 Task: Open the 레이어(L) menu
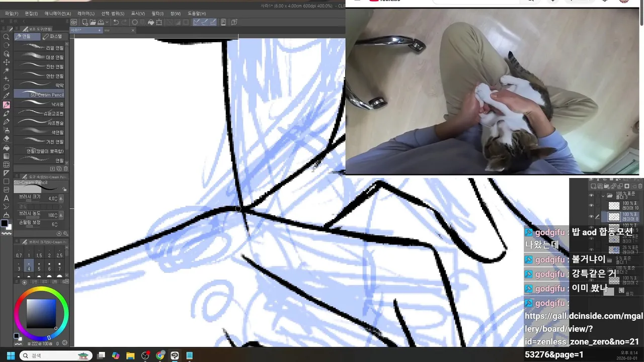coord(86,14)
